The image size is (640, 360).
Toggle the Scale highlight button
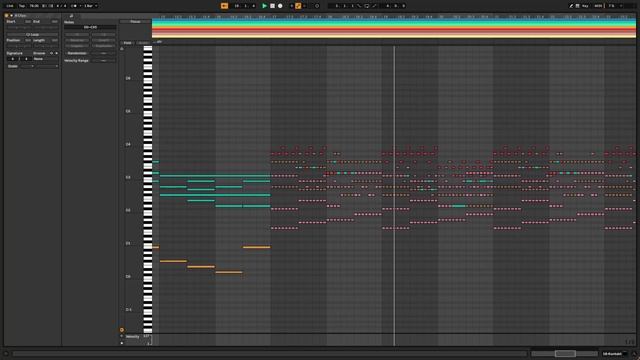[x=143, y=43]
